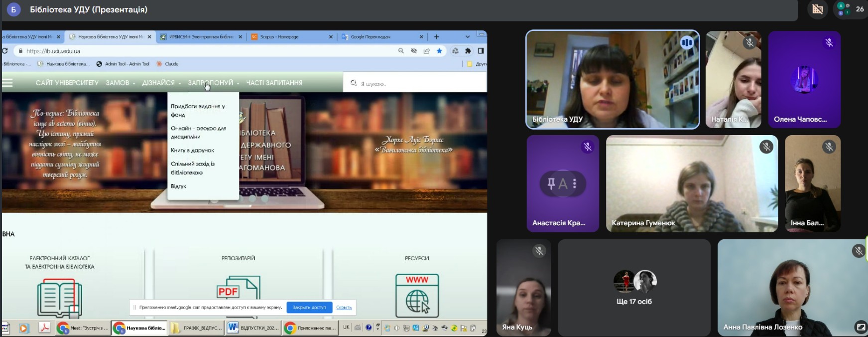868x337 pixels.
Task: Click the "Скрыть" link in sharing bar
Action: [x=344, y=308]
